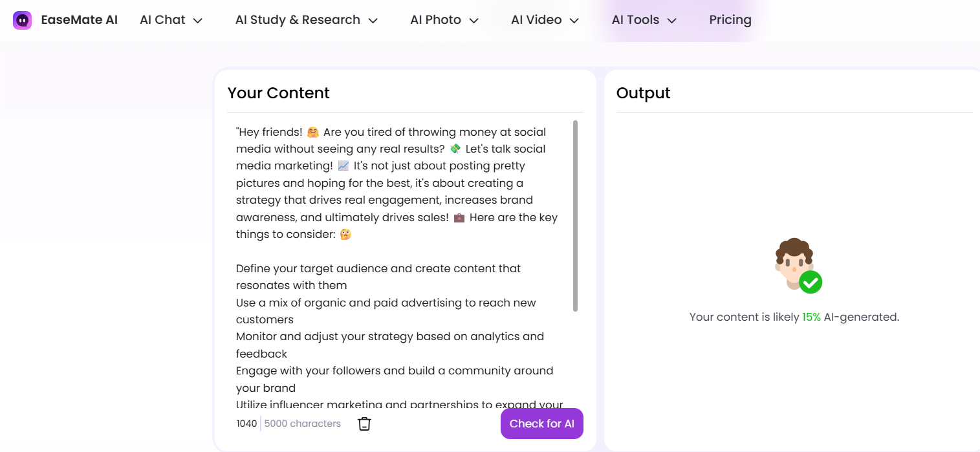Viewport: 980px width, 452px height.
Task: Click the trash icon to clear content
Action: pos(364,423)
